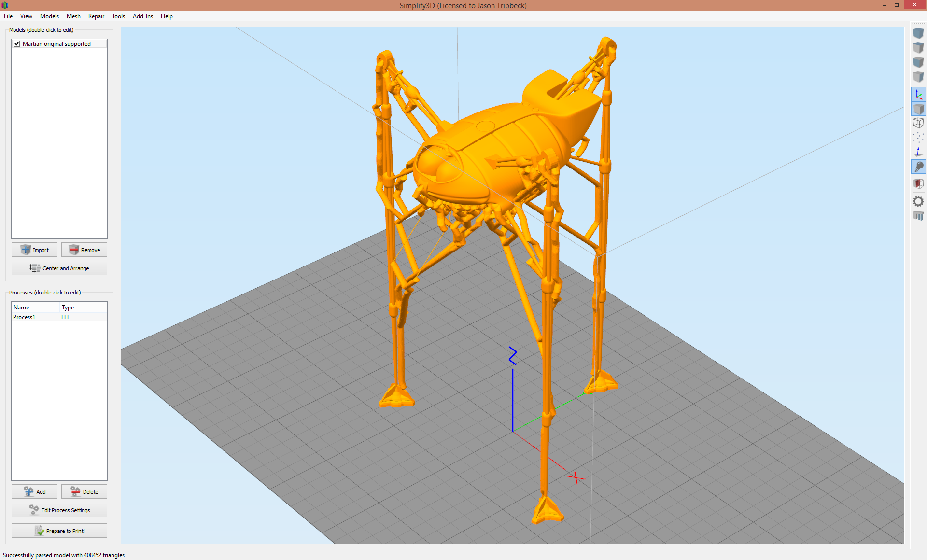The width and height of the screenshot is (927, 560).
Task: Switch to the side view cube
Action: pyautogui.click(x=918, y=77)
